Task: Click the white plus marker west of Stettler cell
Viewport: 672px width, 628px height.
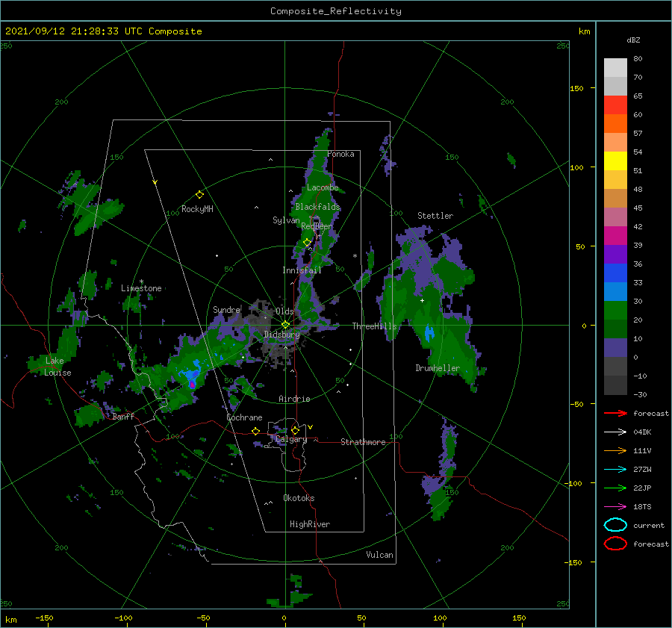Action: [x=422, y=300]
